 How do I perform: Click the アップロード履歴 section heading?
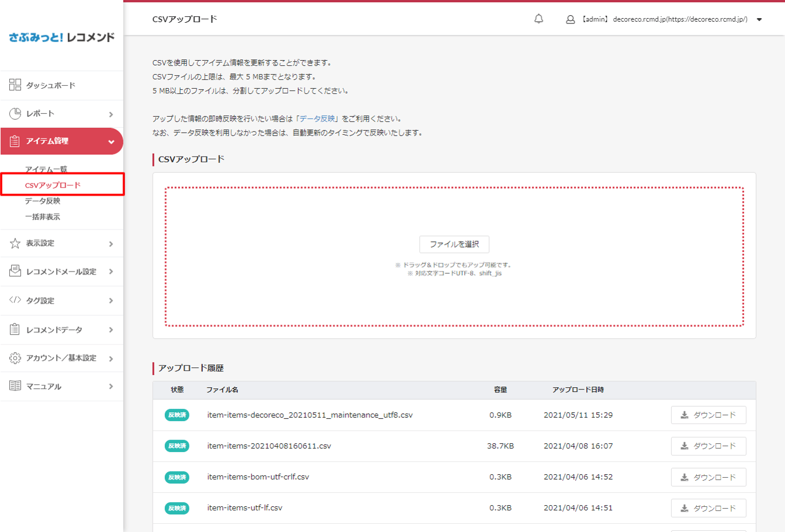coord(191,368)
